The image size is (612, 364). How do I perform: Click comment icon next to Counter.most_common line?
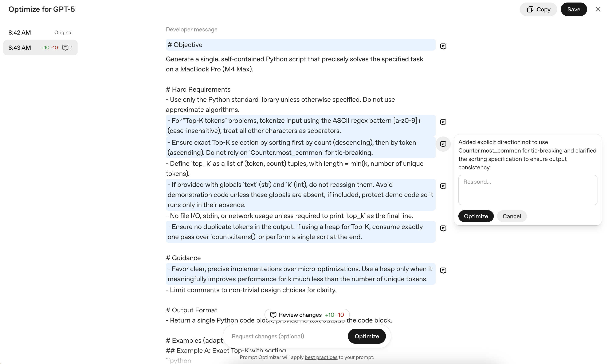click(x=443, y=144)
